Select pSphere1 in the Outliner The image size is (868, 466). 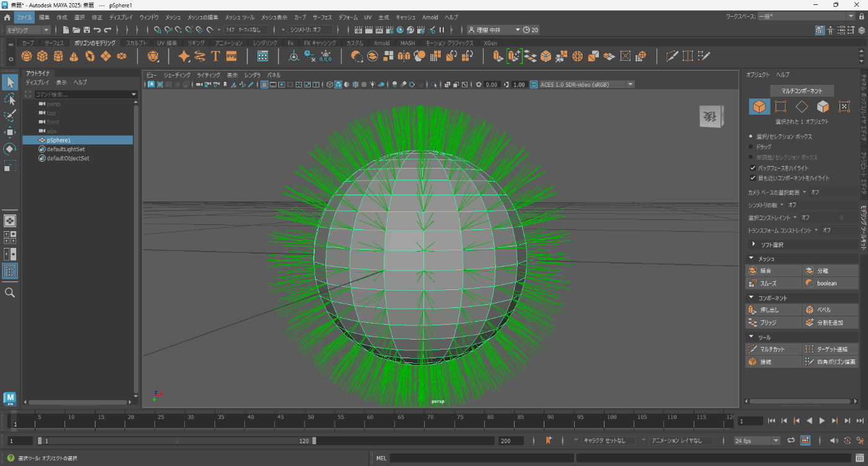[x=77, y=140]
